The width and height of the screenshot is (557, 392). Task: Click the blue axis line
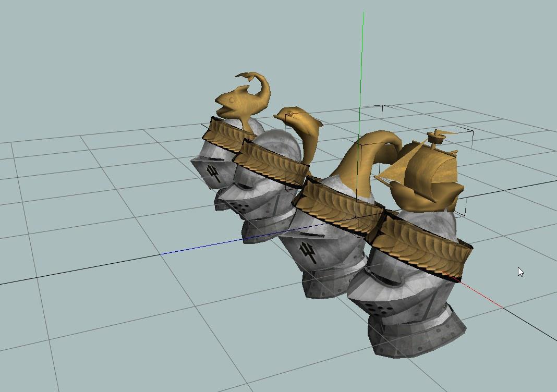[209, 248]
